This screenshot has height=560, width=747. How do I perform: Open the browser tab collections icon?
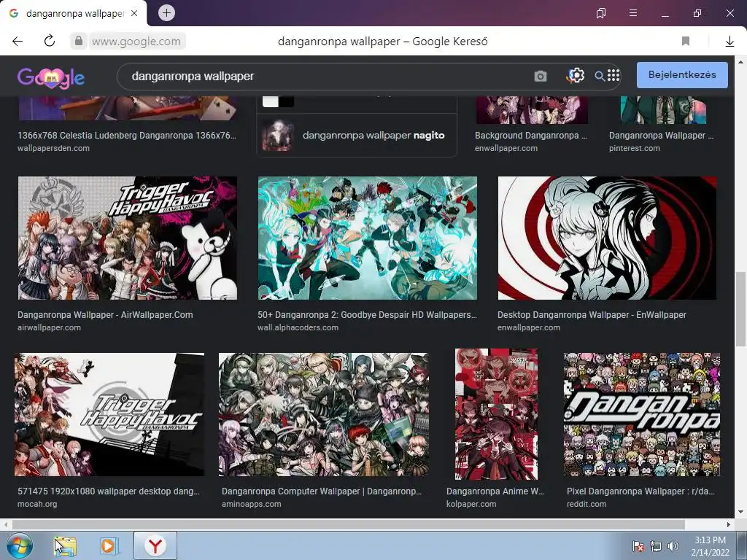pos(601,13)
